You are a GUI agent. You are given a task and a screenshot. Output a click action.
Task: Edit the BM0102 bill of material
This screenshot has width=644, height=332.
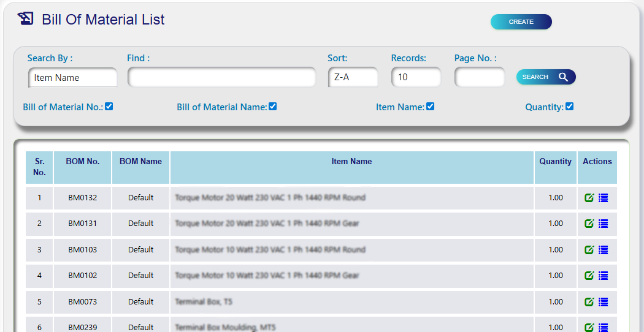(589, 276)
